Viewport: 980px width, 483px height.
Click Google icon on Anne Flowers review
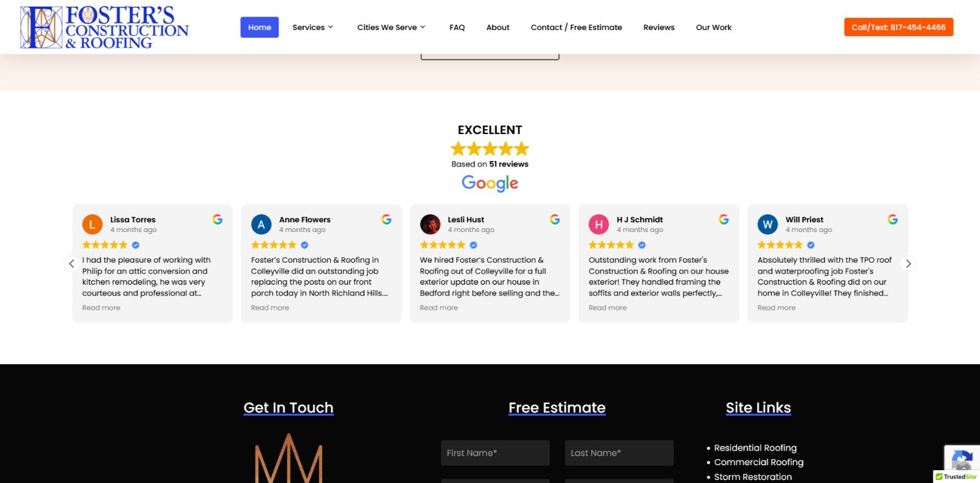[x=386, y=219]
